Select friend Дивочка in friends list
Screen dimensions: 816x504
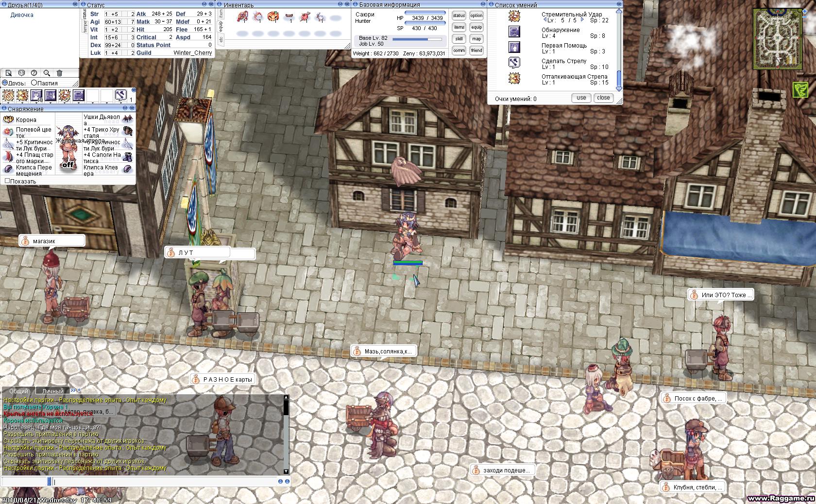pos(22,15)
